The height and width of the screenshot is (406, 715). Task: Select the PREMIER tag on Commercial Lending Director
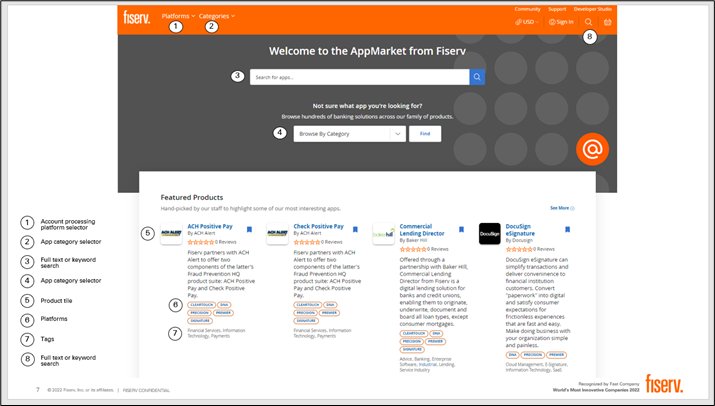pyautogui.click(x=435, y=341)
